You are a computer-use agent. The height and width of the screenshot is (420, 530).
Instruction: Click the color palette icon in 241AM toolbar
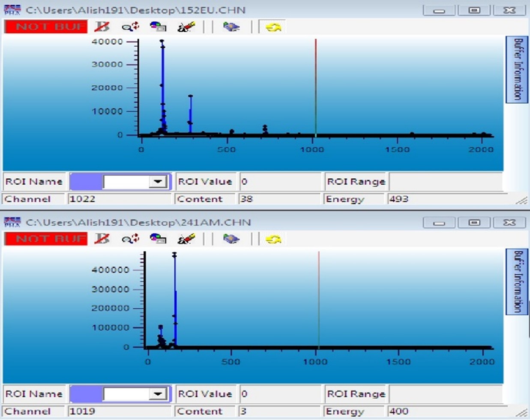(x=158, y=239)
